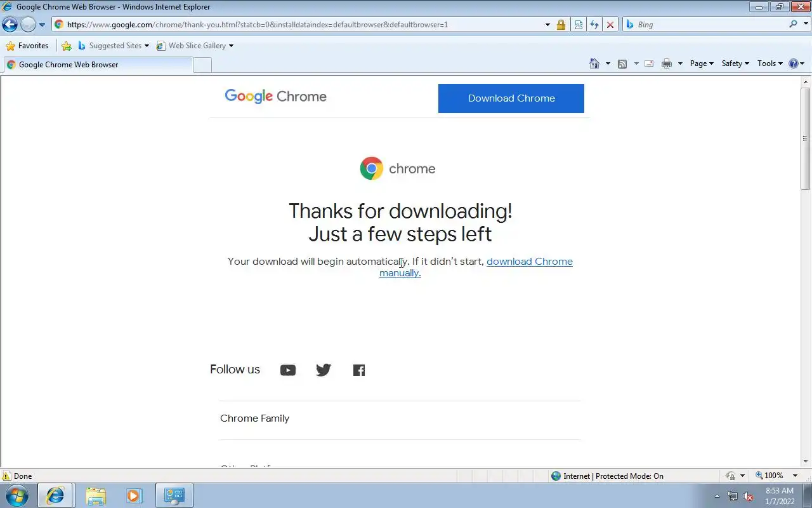Image resolution: width=812 pixels, height=508 pixels.
Task: Click the Refresh page icon
Action: [x=594, y=25]
